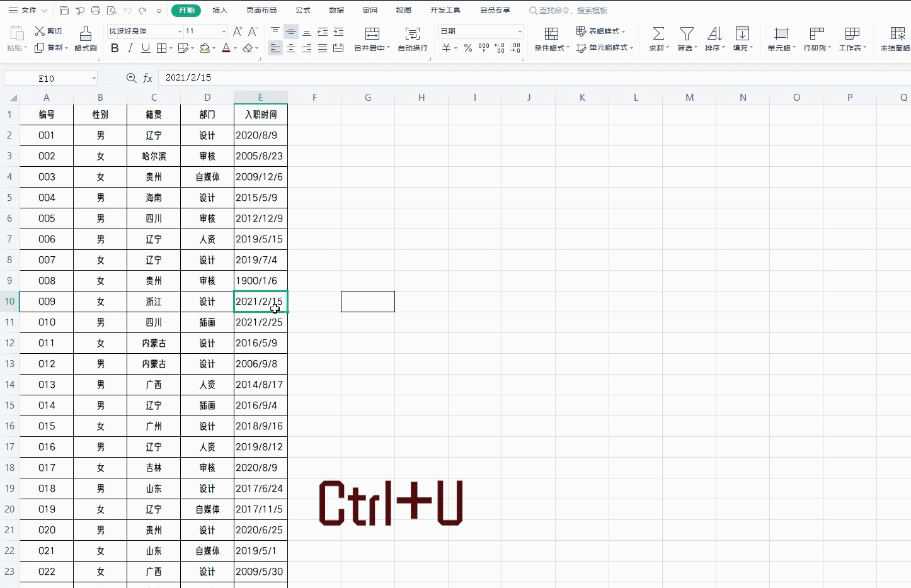Click the formula bar showing 2021/2/15
Image resolution: width=911 pixels, height=588 pixels.
(534, 77)
